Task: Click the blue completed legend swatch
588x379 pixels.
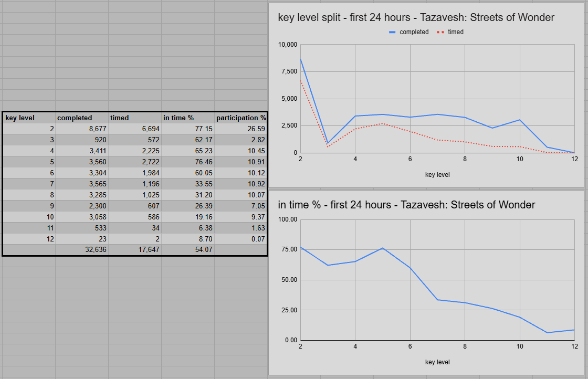Action: click(392, 32)
